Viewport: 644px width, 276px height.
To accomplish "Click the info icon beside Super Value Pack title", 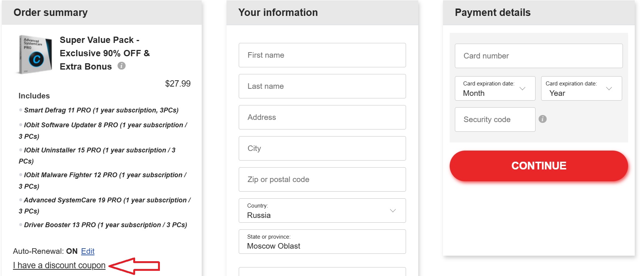I will (x=121, y=66).
